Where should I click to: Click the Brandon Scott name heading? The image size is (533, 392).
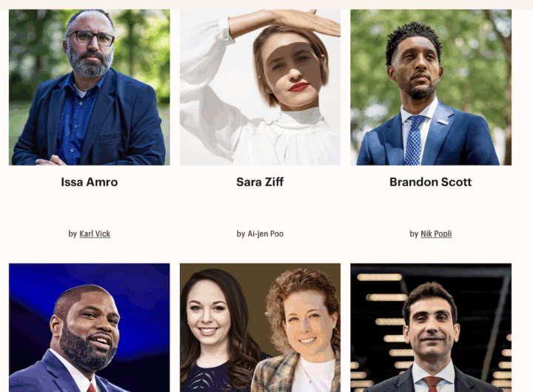click(431, 182)
